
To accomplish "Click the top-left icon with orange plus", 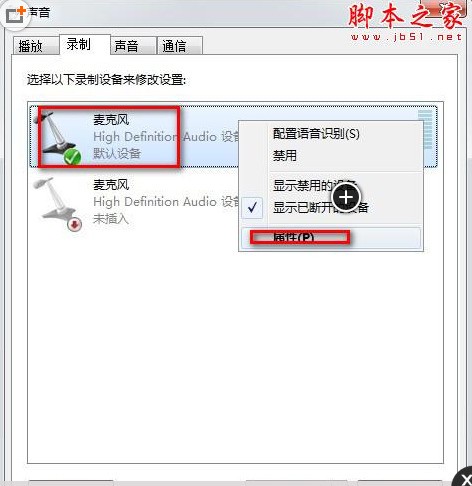I will pos(15,15).
